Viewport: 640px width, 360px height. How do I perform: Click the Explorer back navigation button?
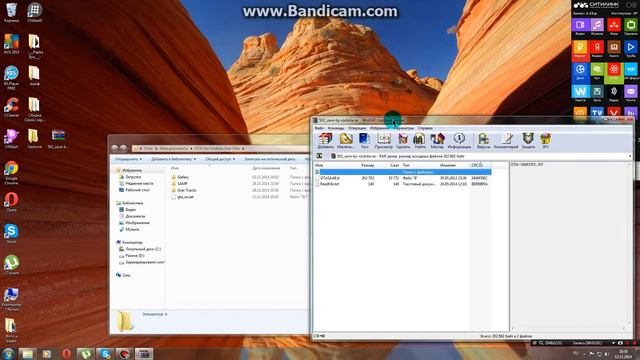pyautogui.click(x=115, y=148)
